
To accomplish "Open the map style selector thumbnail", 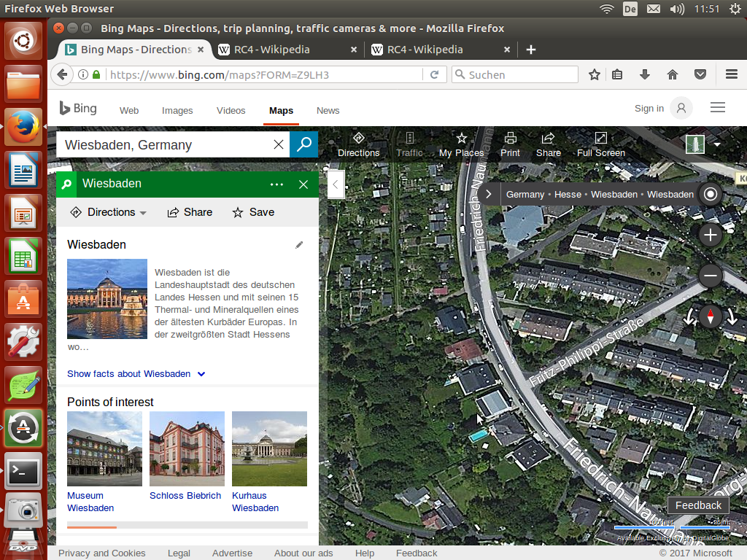I will point(694,144).
